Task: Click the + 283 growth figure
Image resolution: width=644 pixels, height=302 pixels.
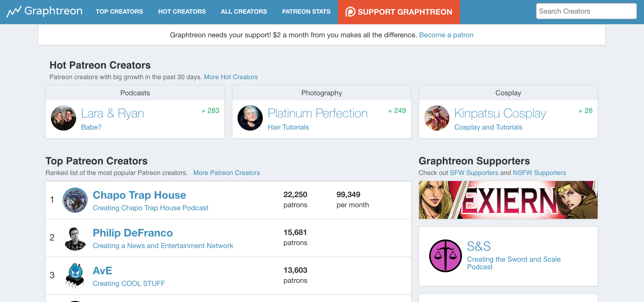Action: click(210, 111)
